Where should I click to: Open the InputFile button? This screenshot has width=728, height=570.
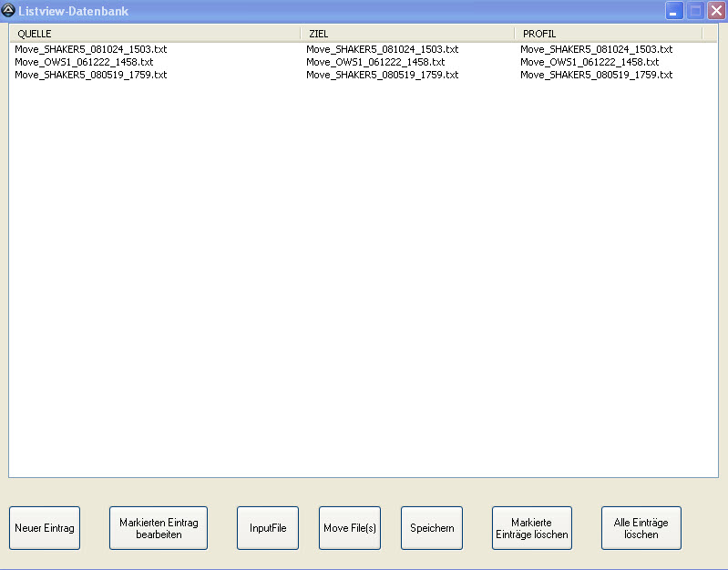tap(268, 528)
